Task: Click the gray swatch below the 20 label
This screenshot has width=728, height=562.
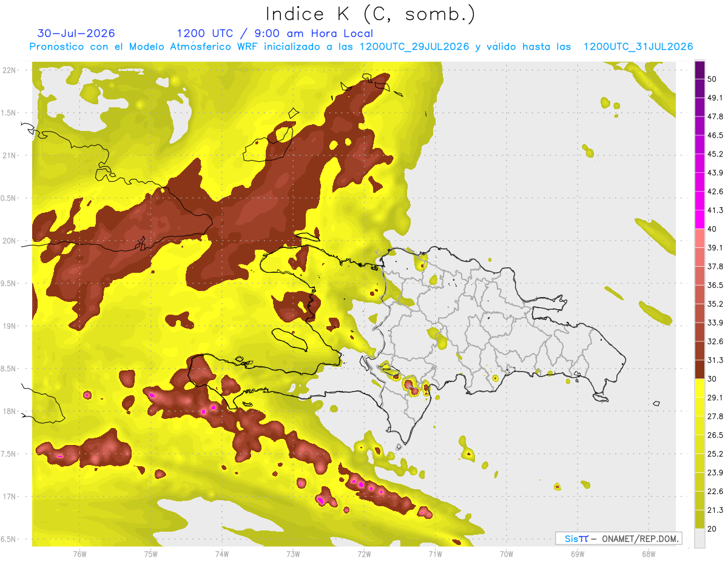Action: (x=699, y=538)
